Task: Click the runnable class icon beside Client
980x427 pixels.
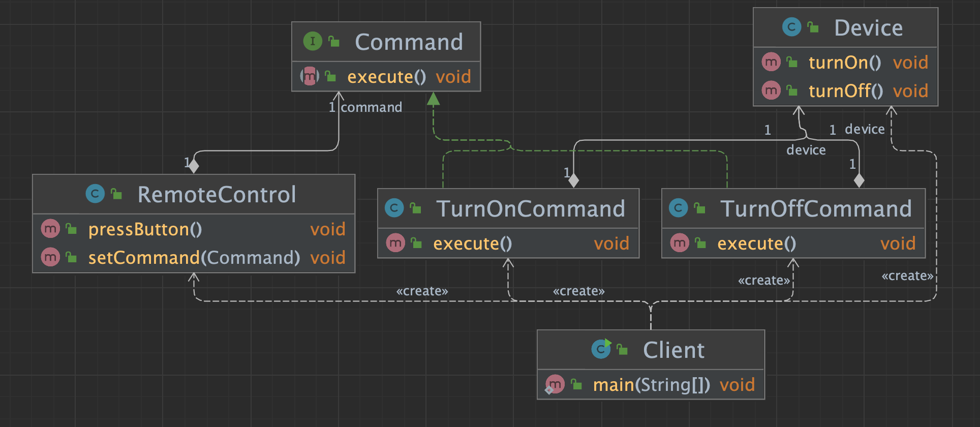Action: point(601,349)
